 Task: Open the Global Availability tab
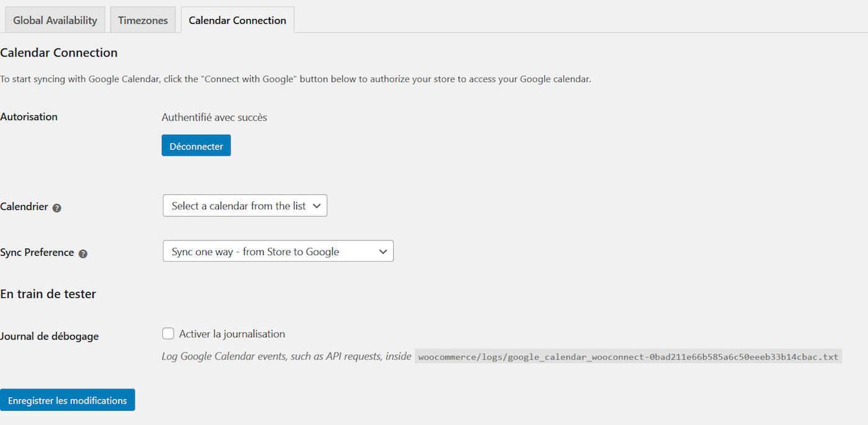55,20
